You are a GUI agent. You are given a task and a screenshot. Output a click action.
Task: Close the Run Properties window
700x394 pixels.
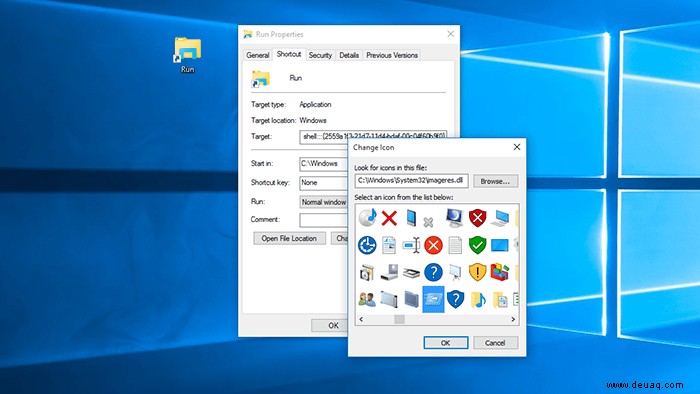(x=450, y=34)
